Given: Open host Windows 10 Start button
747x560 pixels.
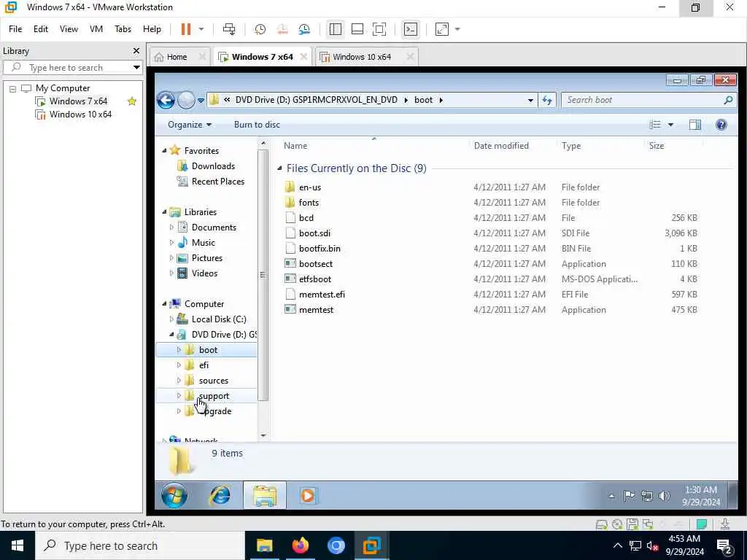Looking at the screenshot, I should (x=18, y=545).
